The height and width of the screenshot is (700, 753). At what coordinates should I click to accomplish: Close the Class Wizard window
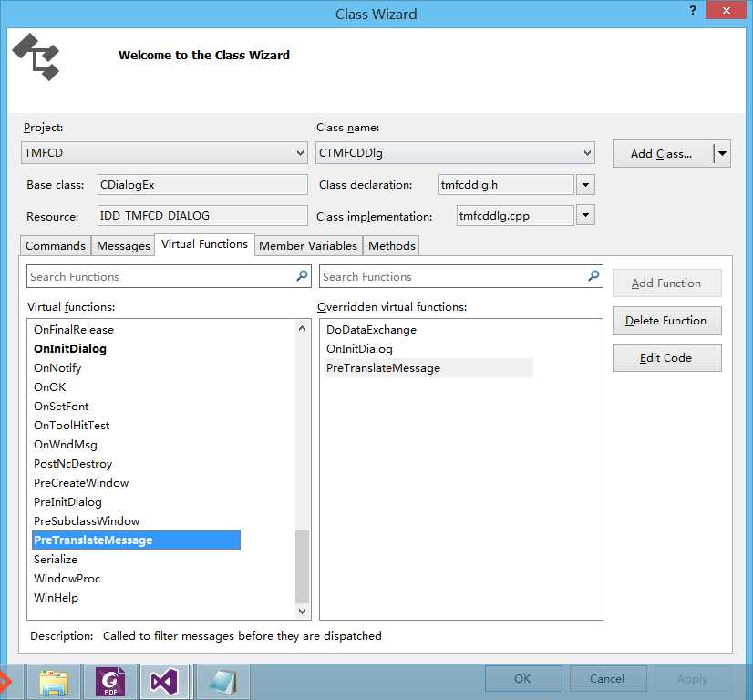pos(726,10)
